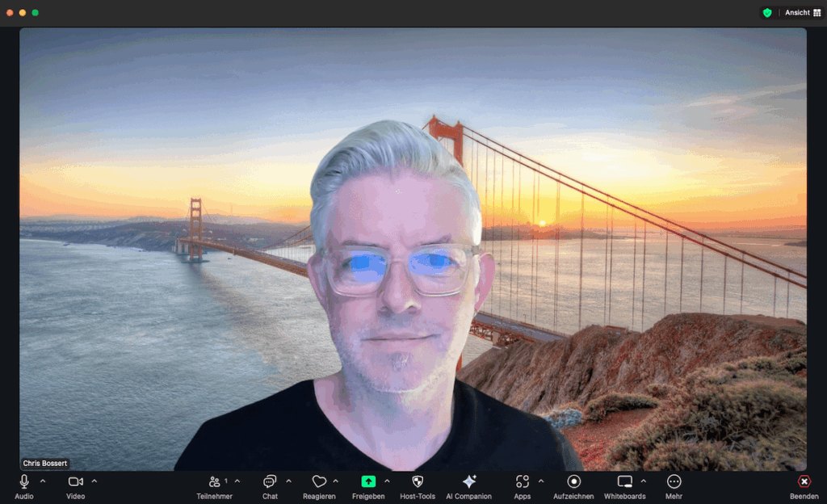827x504 pixels.
Task: Open the Teilnehmer participants panel
Action: tap(215, 482)
